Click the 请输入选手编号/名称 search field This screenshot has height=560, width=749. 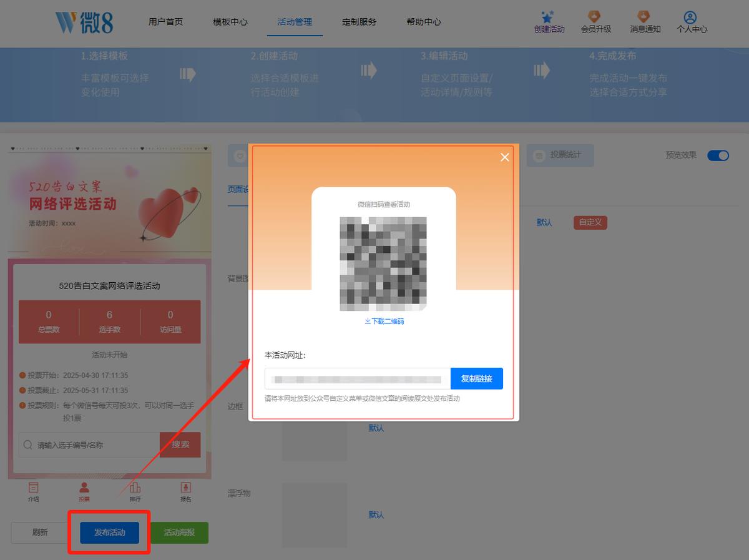tap(89, 445)
